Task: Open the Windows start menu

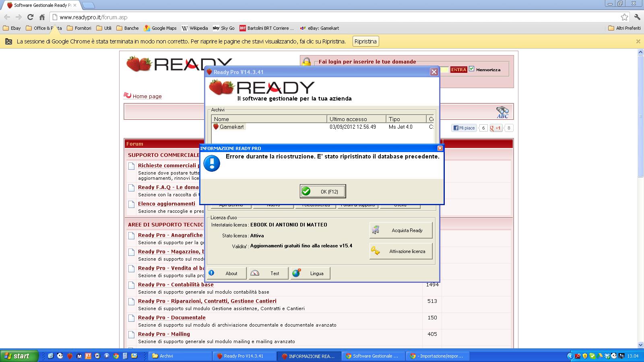Action: 19,356
